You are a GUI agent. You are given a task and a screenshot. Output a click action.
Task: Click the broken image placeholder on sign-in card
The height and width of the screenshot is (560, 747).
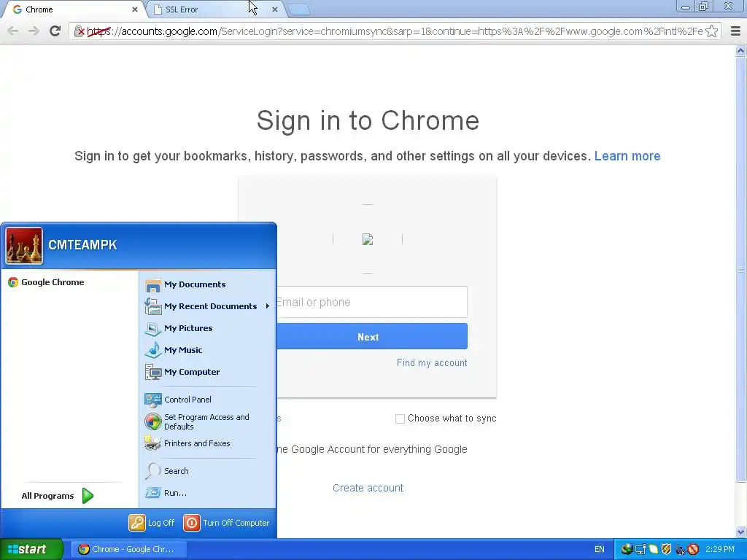point(368,239)
